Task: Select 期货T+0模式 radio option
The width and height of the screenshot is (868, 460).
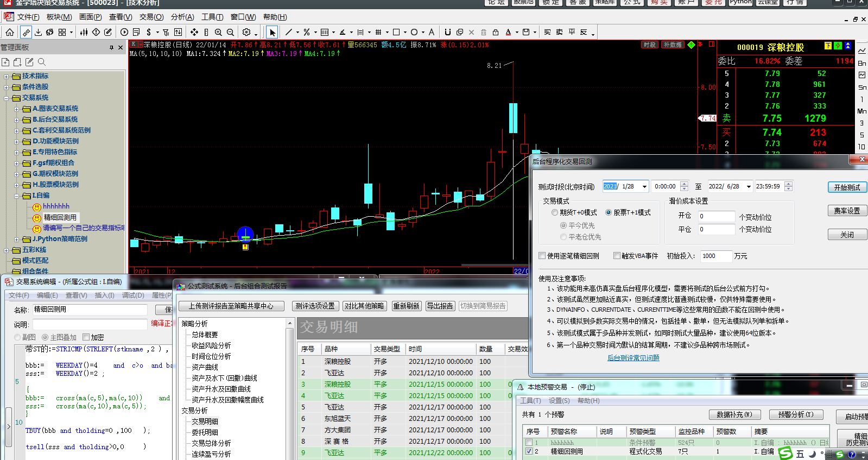Action: click(x=555, y=212)
